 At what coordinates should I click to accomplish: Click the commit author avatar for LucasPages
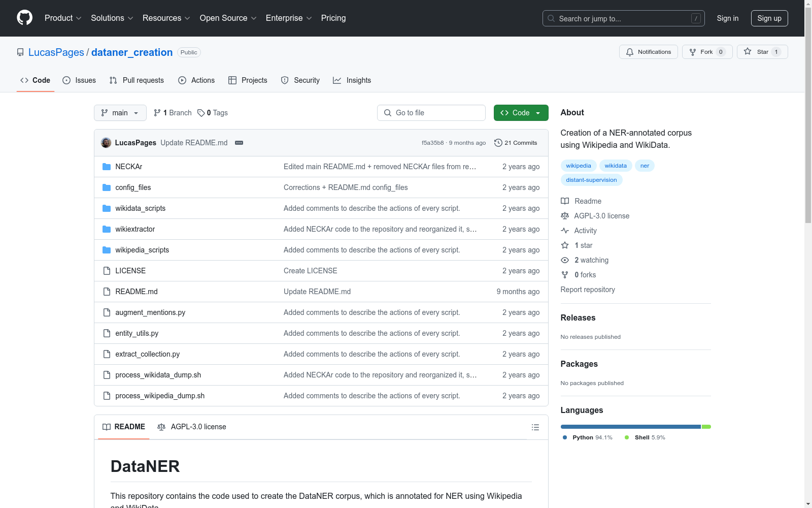(x=106, y=143)
